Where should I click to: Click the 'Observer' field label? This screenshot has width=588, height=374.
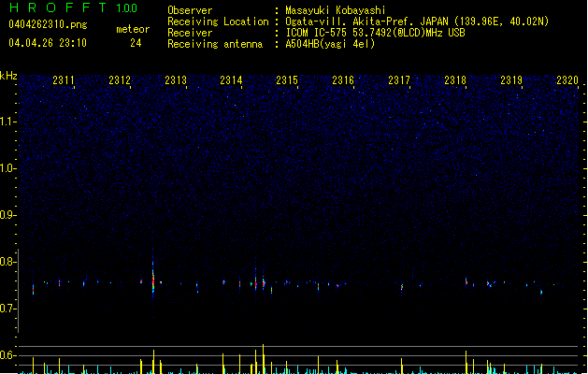190,10
